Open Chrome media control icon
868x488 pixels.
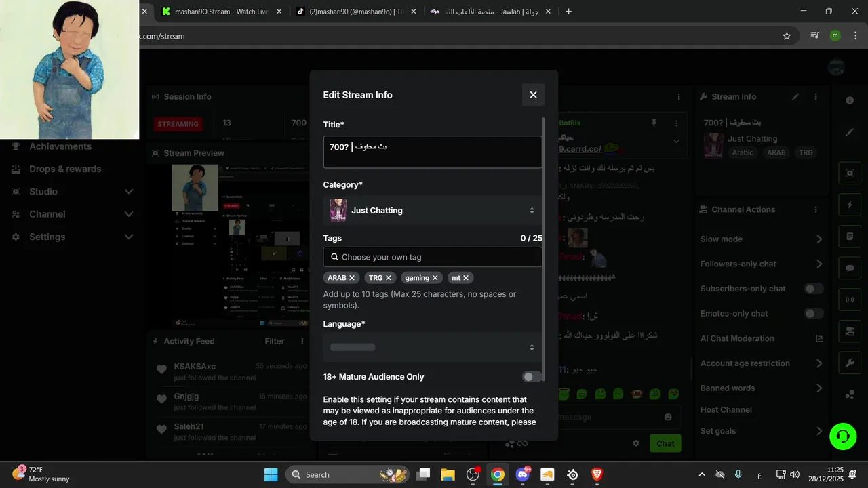point(815,36)
